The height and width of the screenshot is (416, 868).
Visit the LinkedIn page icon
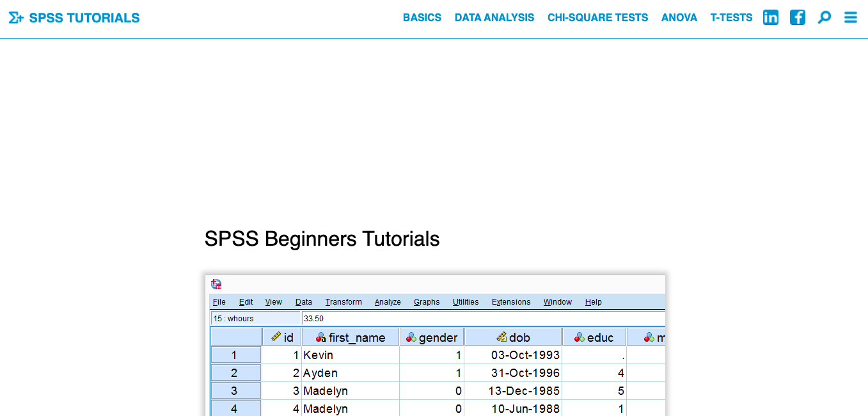[x=771, y=17]
